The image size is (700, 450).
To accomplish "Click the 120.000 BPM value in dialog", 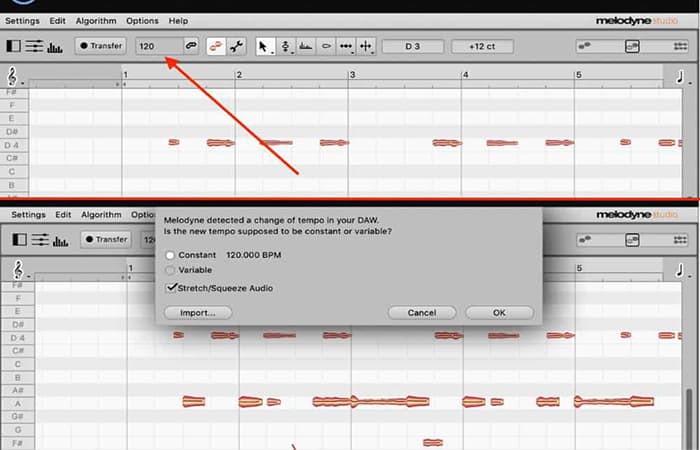I will (254, 255).
